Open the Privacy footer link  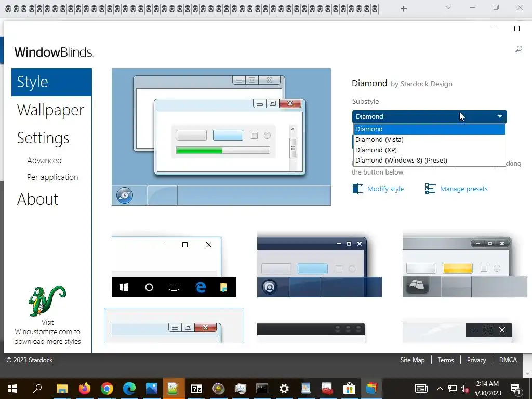point(476,360)
